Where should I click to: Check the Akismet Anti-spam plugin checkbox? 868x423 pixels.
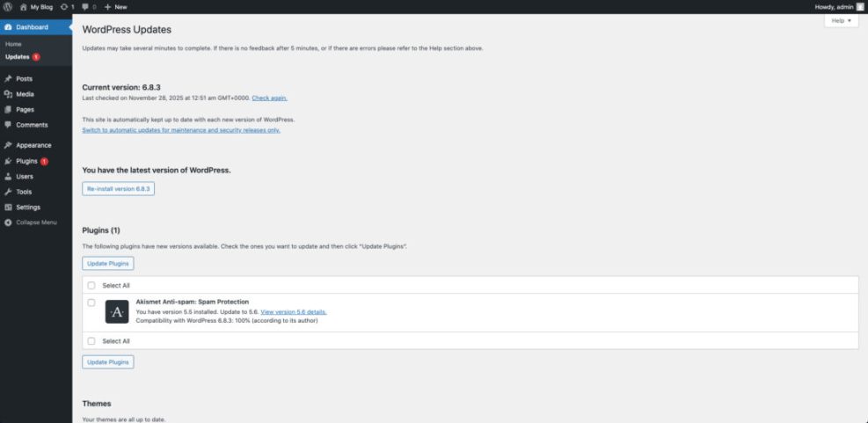click(91, 303)
